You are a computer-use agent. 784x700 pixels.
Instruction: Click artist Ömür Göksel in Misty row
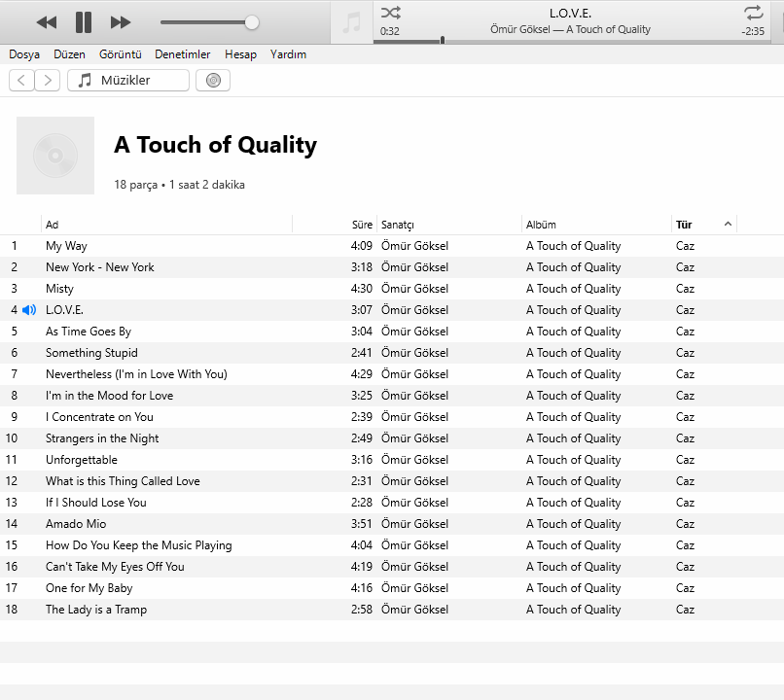pyautogui.click(x=414, y=289)
